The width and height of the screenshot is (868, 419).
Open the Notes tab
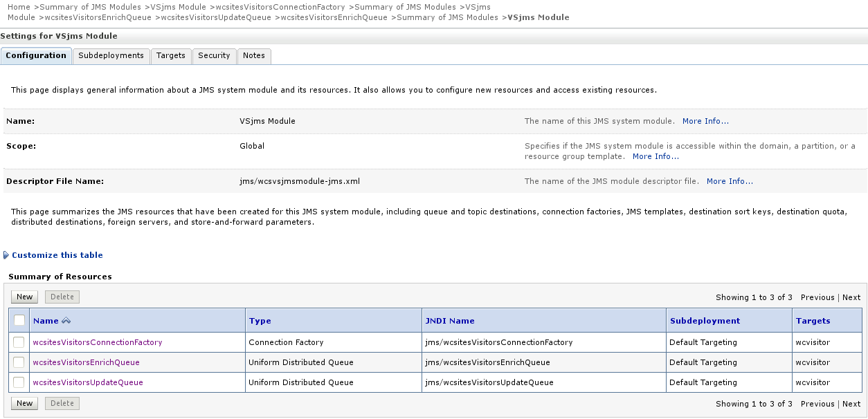254,56
